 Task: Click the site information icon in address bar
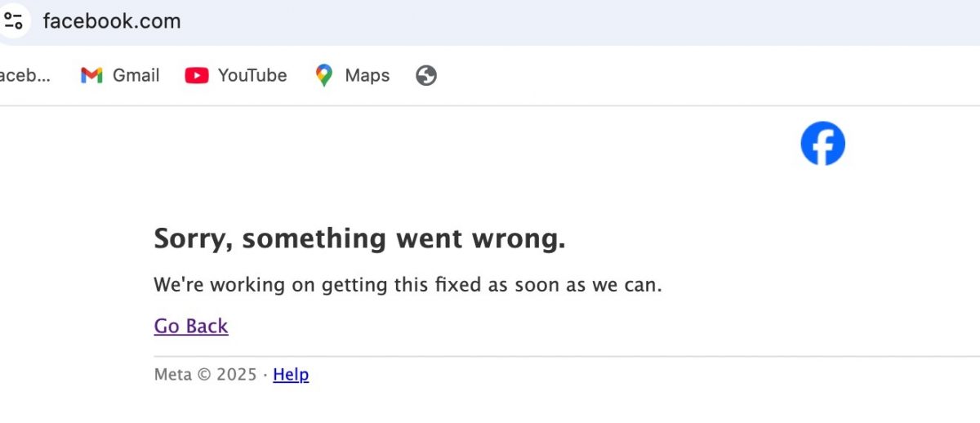tap(13, 20)
